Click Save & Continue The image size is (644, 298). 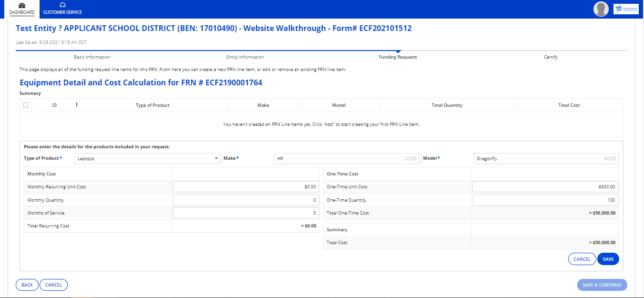(602, 285)
